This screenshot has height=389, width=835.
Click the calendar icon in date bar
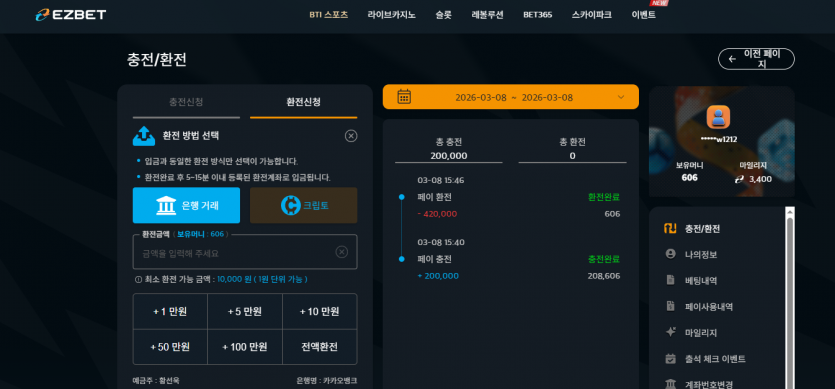coord(404,97)
